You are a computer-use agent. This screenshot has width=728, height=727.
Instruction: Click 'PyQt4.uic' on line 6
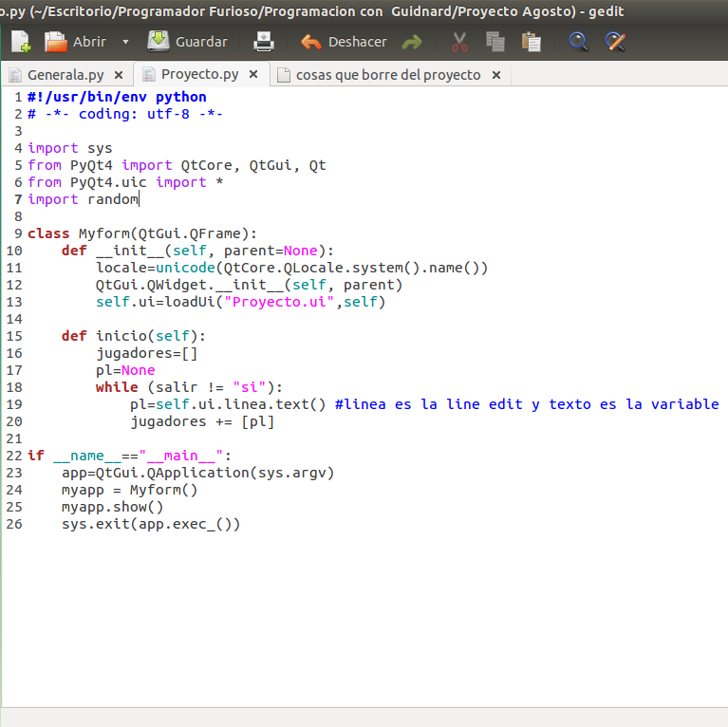(108, 182)
